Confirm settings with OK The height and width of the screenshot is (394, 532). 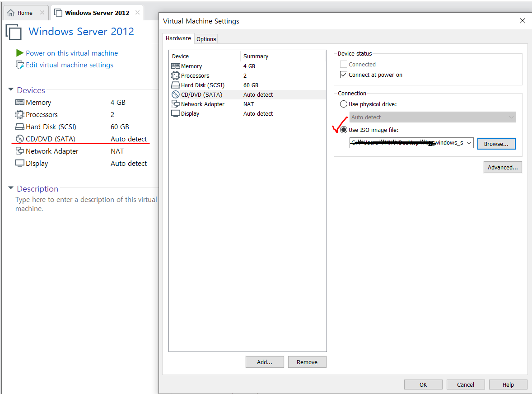point(423,385)
